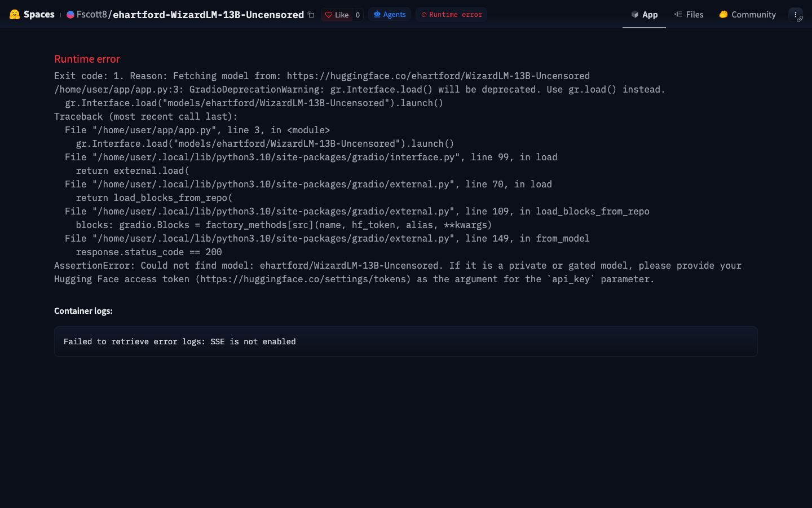Click the Fscott8 user avatar icon
The image size is (812, 508).
coord(70,15)
